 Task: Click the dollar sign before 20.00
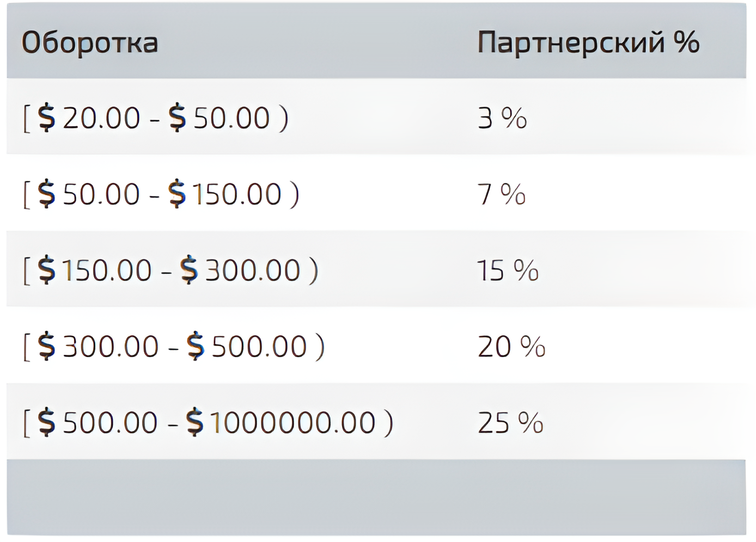pos(47,118)
